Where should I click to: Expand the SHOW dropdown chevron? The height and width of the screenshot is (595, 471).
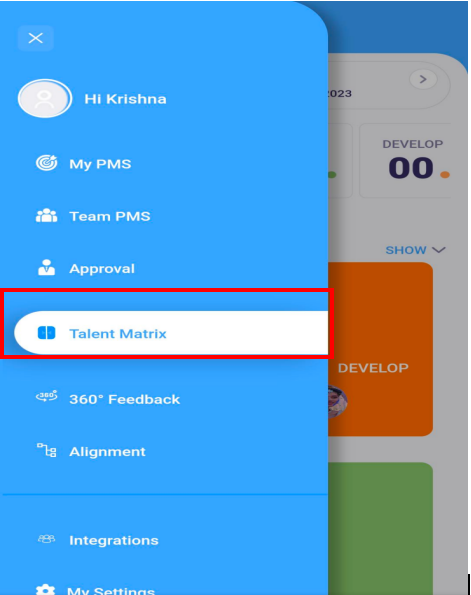(x=439, y=250)
